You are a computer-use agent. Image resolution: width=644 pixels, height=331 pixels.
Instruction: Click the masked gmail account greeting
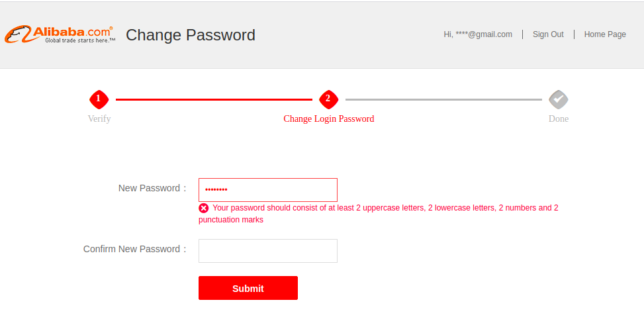tap(478, 34)
